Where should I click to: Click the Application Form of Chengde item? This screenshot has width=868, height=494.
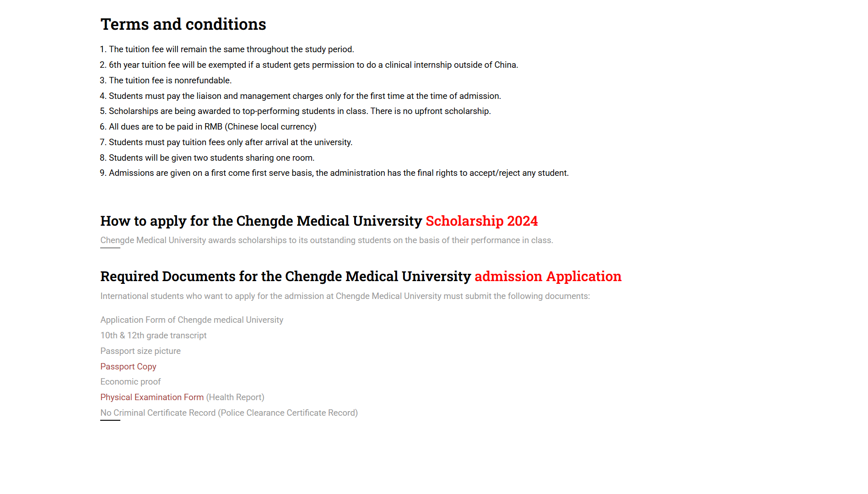(192, 320)
